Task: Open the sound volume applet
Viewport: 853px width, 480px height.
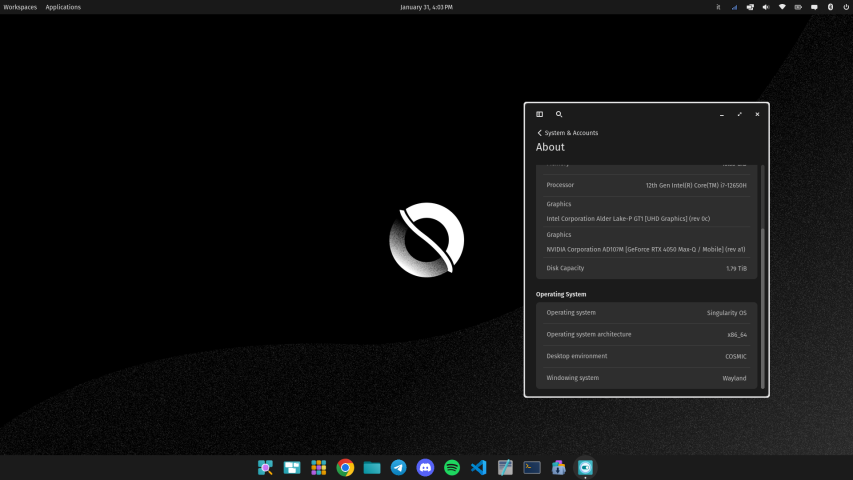Action: click(x=766, y=7)
